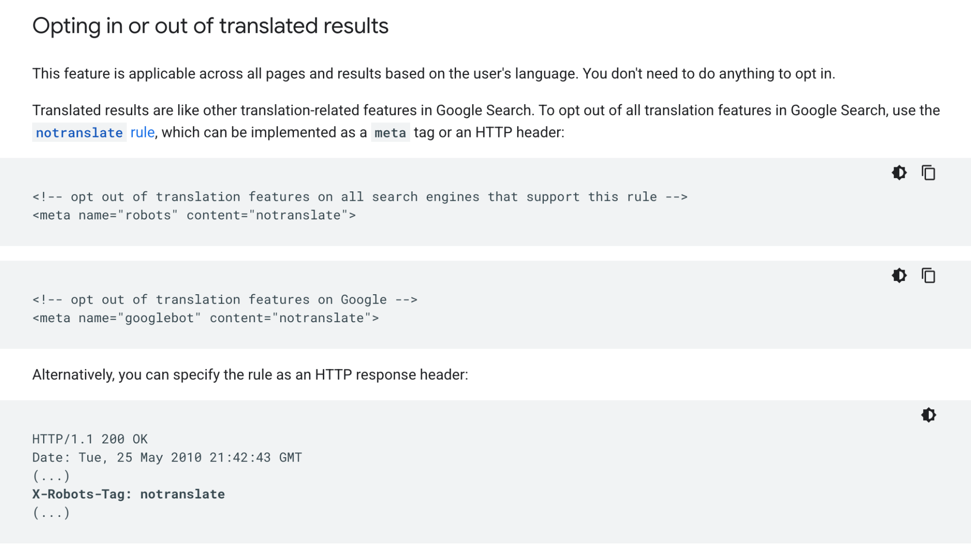Copy the googlebot meta tag code sample
This screenshot has width=971, height=560.
928,275
